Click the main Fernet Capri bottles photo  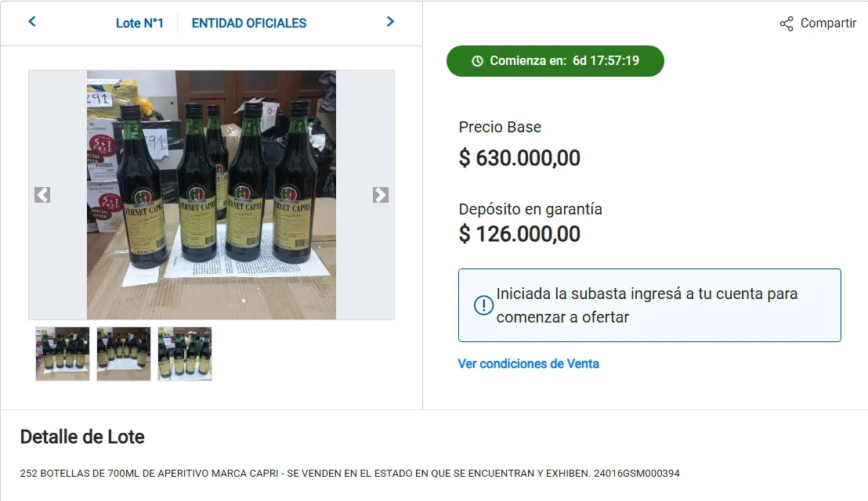click(212, 195)
